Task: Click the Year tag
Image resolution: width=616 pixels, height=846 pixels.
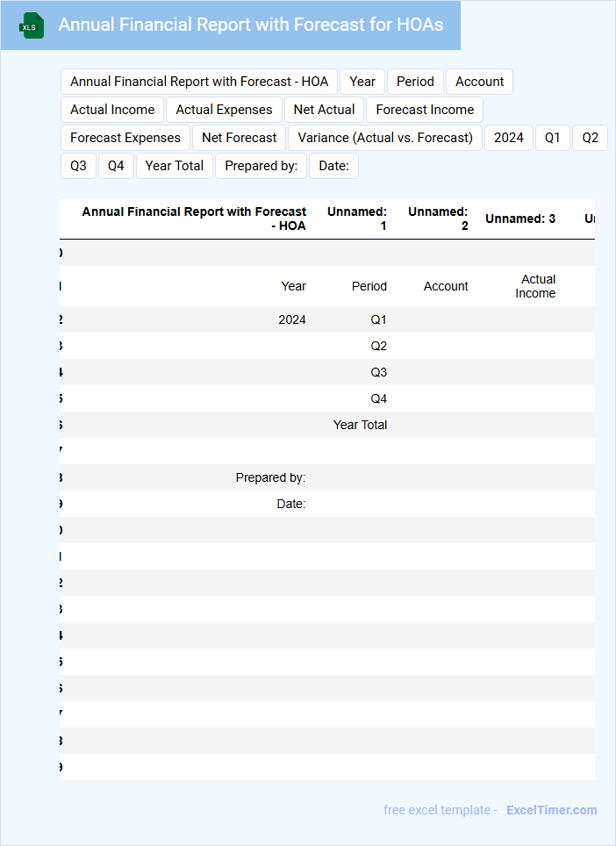Action: coord(362,82)
